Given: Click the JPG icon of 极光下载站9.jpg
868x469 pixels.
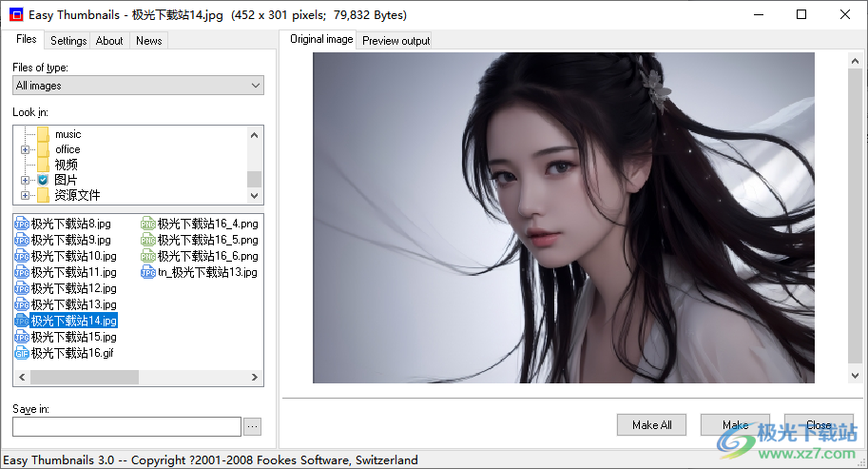Looking at the screenshot, I should pyautogui.click(x=22, y=240).
